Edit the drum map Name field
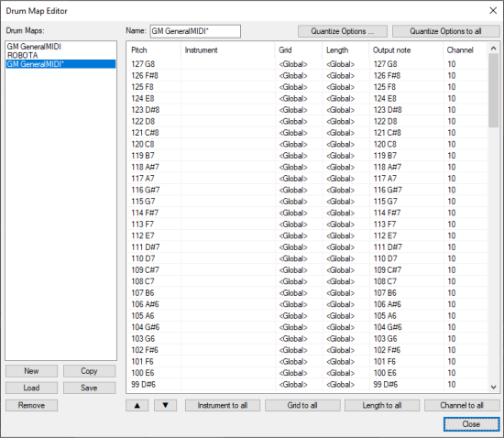The height and width of the screenshot is (438, 504). [x=195, y=31]
